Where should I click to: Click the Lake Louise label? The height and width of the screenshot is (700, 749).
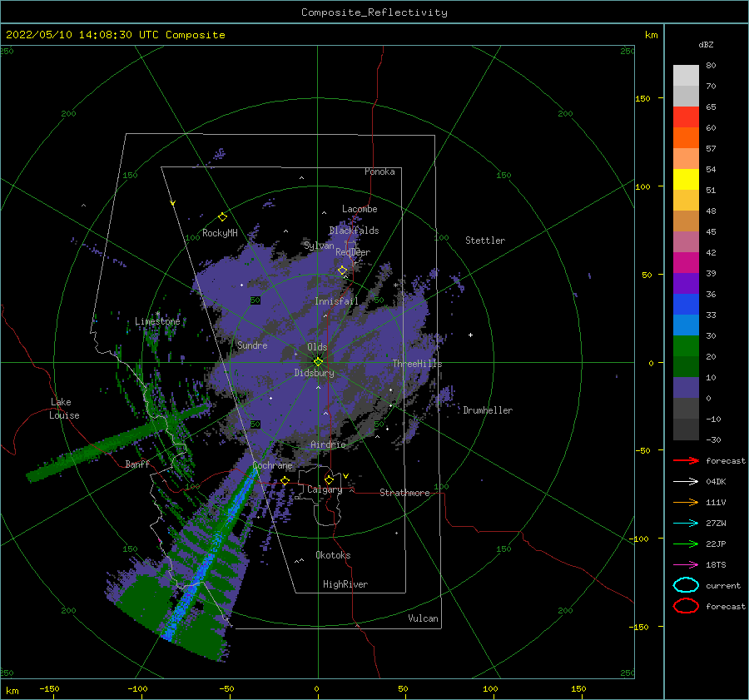64,409
